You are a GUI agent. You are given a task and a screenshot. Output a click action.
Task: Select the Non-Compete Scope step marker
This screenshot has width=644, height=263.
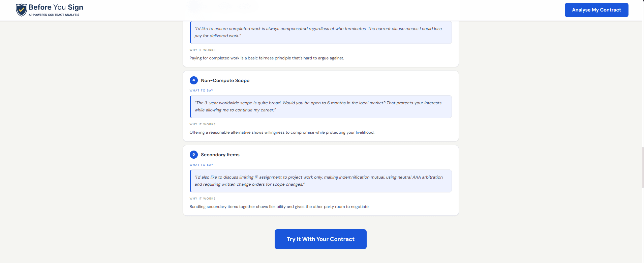click(194, 80)
